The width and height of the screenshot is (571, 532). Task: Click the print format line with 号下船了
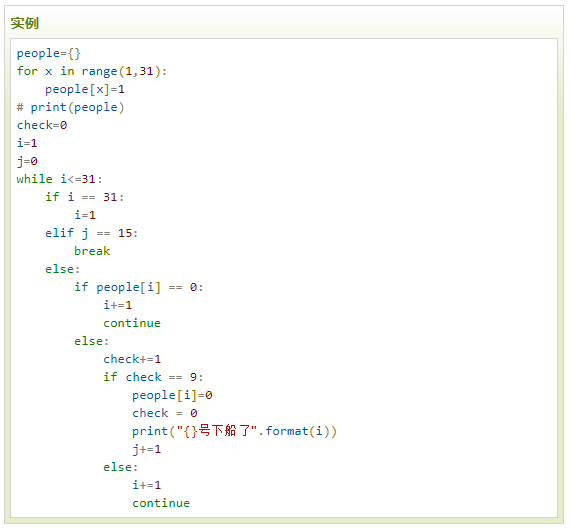pos(234,431)
